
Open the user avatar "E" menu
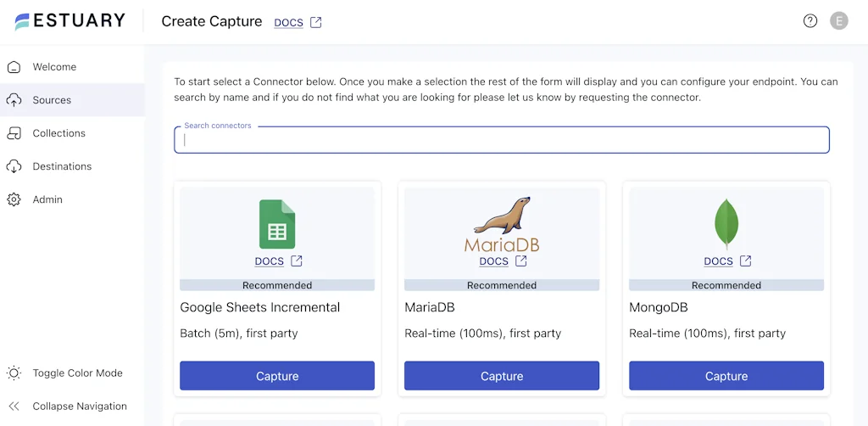838,21
